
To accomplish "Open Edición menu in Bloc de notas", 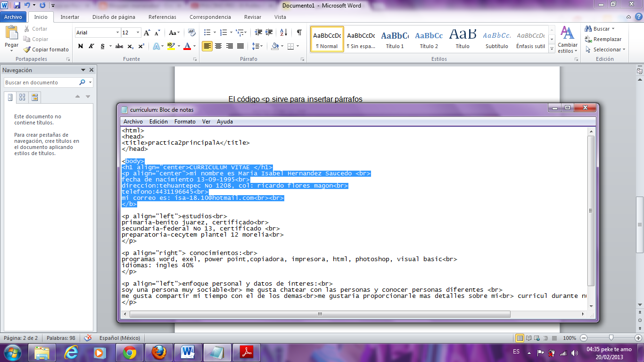I will (x=158, y=122).
